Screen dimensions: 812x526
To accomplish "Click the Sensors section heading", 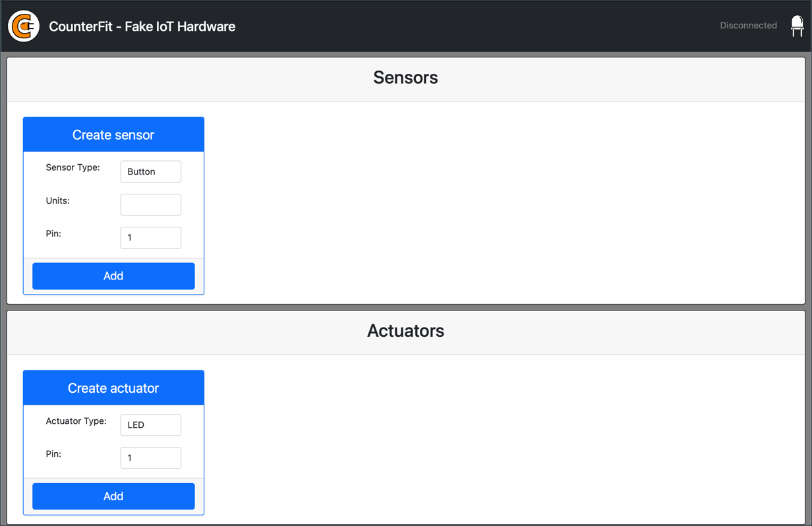I will [405, 78].
